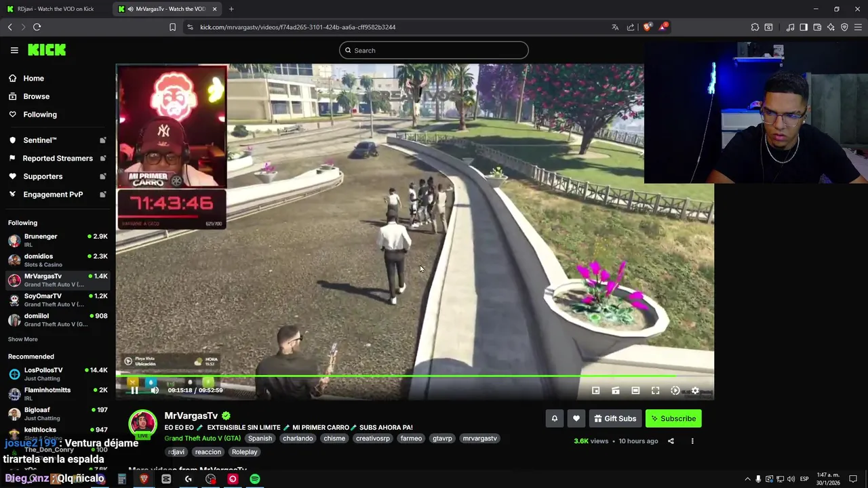Open domidios channel from Following list
The image size is (868, 488).
58,260
